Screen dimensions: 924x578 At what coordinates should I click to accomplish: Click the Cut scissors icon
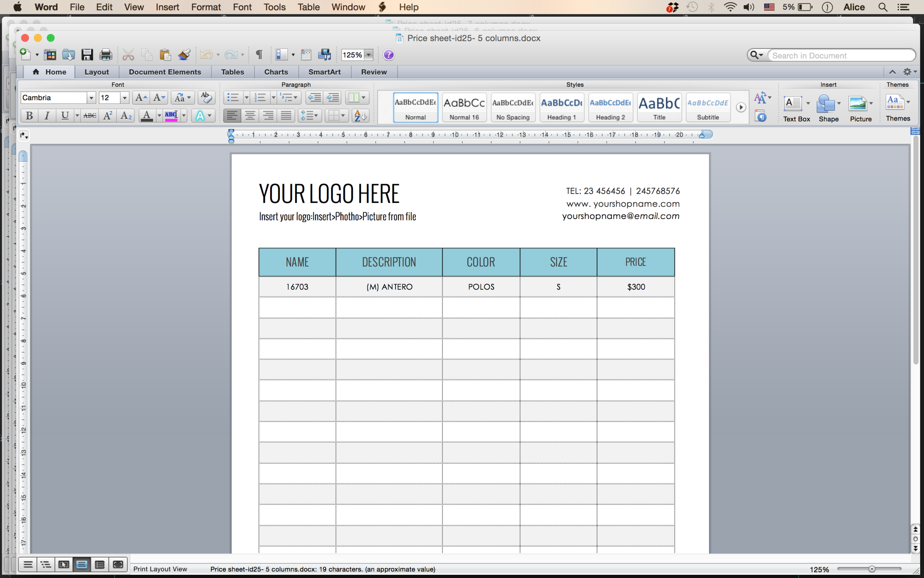(128, 55)
